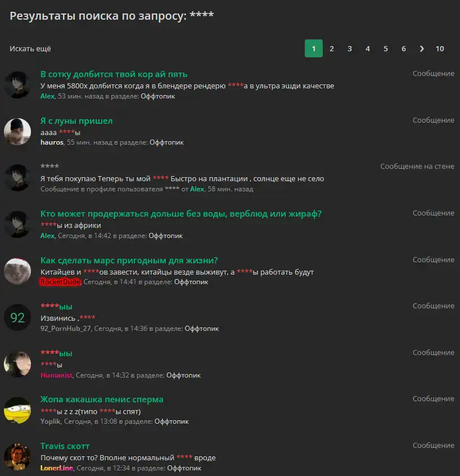Open Alex's avatar in first result

(17, 85)
